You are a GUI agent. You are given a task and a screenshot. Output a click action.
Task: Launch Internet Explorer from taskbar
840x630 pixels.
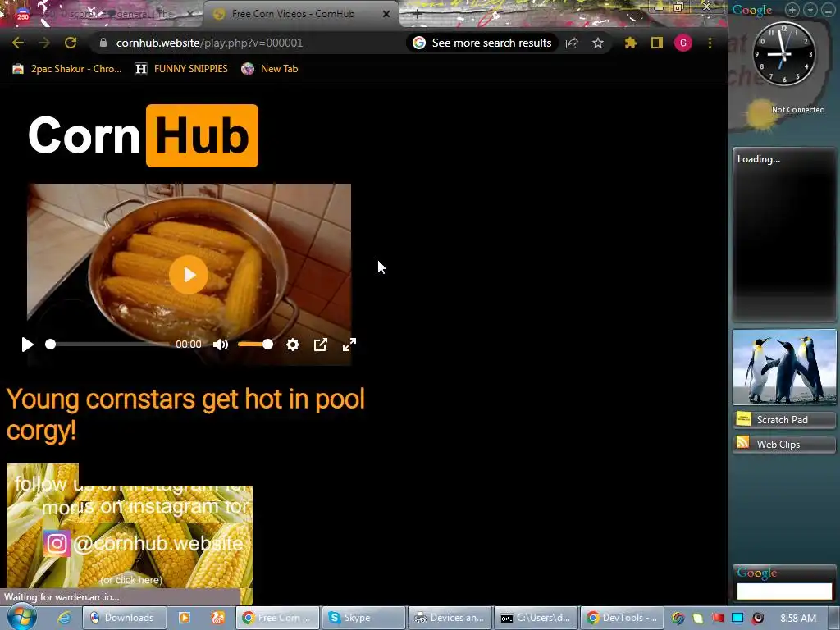pos(64,618)
